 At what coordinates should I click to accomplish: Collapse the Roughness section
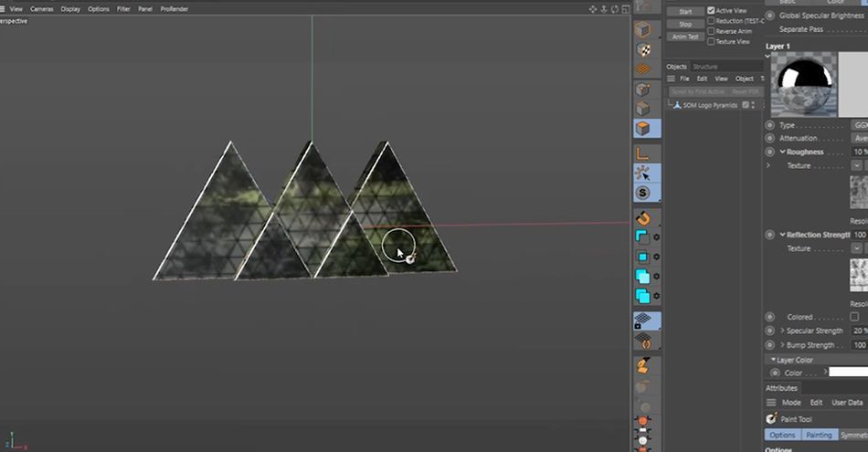(x=783, y=152)
